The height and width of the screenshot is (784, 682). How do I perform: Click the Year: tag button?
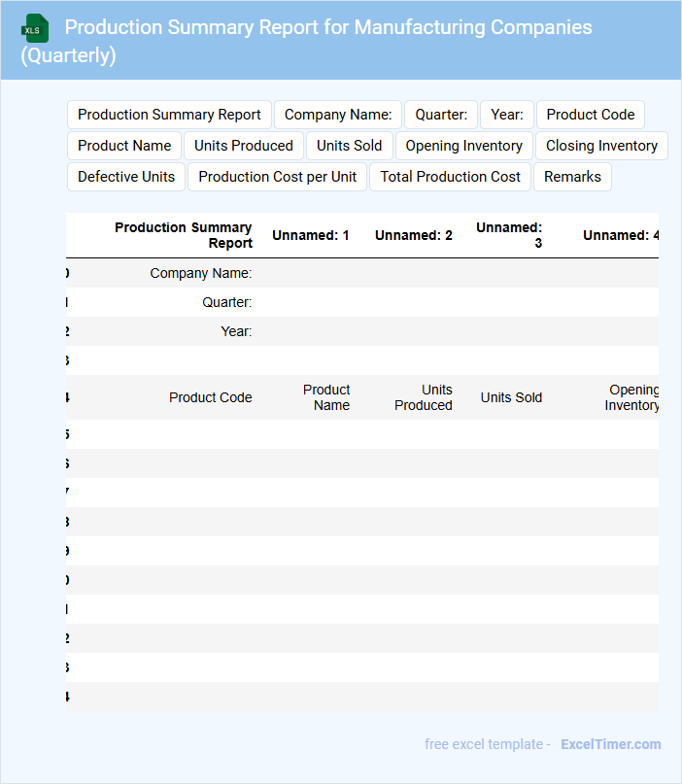pyautogui.click(x=507, y=115)
